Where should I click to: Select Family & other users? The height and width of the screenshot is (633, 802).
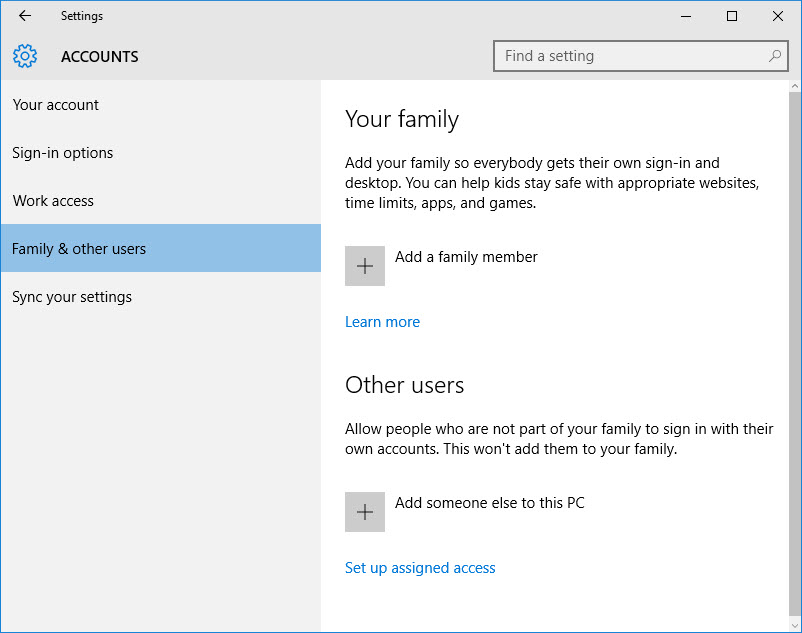161,248
